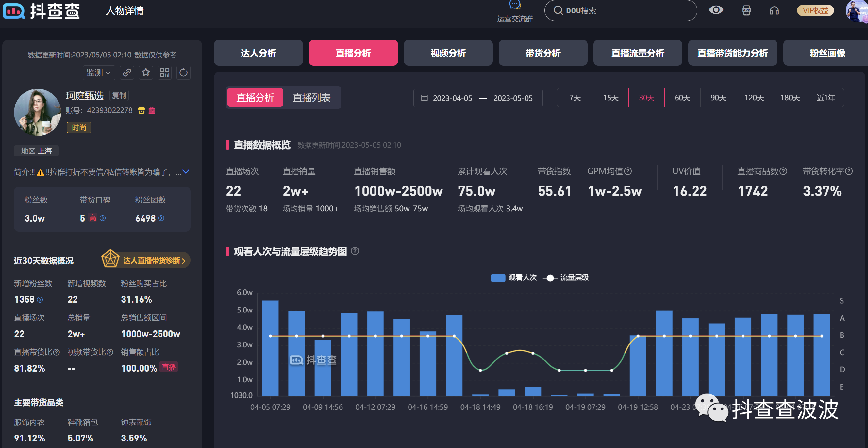
Task: Click inside the DOU搜索 search field
Action: pyautogui.click(x=620, y=10)
